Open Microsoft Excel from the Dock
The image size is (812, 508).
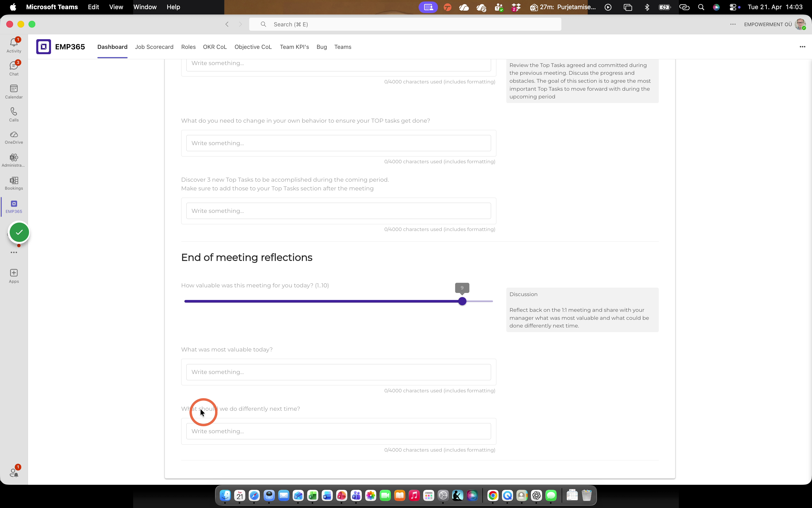point(312,496)
